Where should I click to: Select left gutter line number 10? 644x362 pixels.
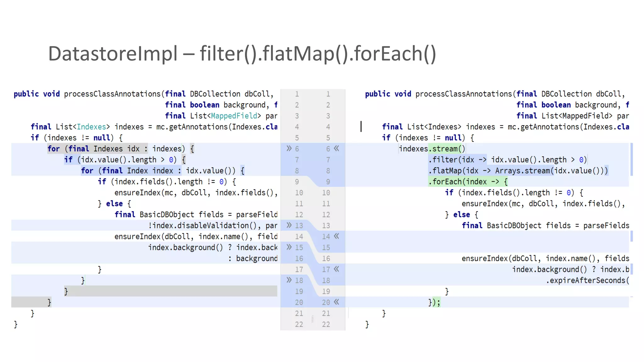[x=299, y=193]
